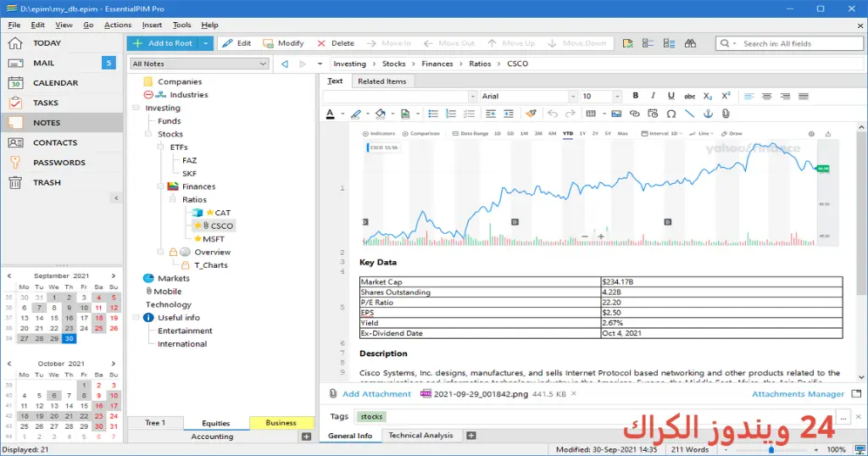The height and width of the screenshot is (456, 868).
Task: Toggle superscript formatting
Action: point(726,96)
